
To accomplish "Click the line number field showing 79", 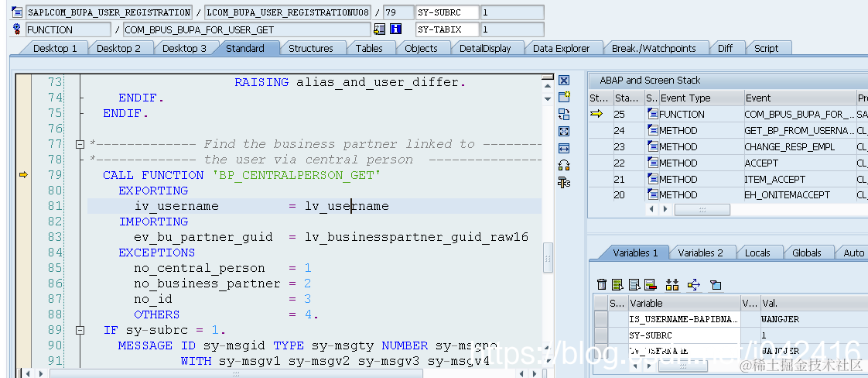I will [398, 12].
